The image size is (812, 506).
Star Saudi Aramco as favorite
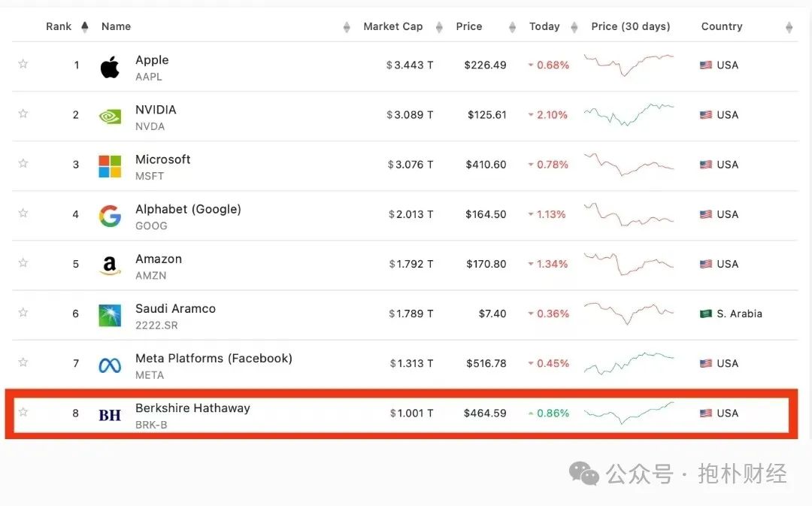point(23,312)
